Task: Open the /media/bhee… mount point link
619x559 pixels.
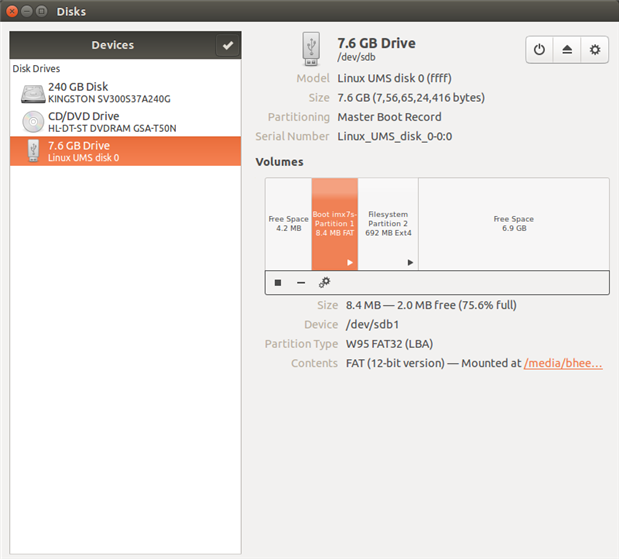Action: tap(563, 363)
